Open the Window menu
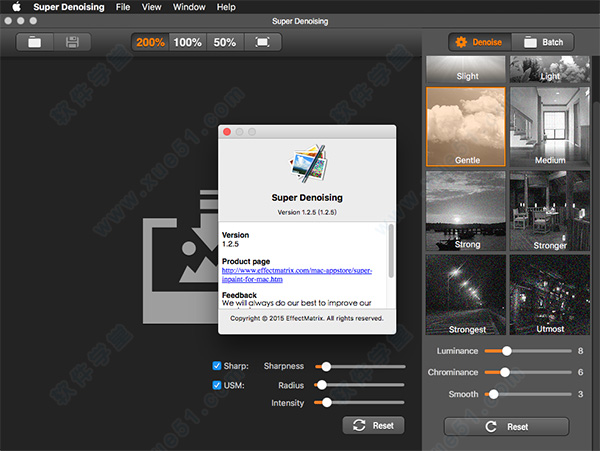The image size is (600, 451). tap(189, 7)
